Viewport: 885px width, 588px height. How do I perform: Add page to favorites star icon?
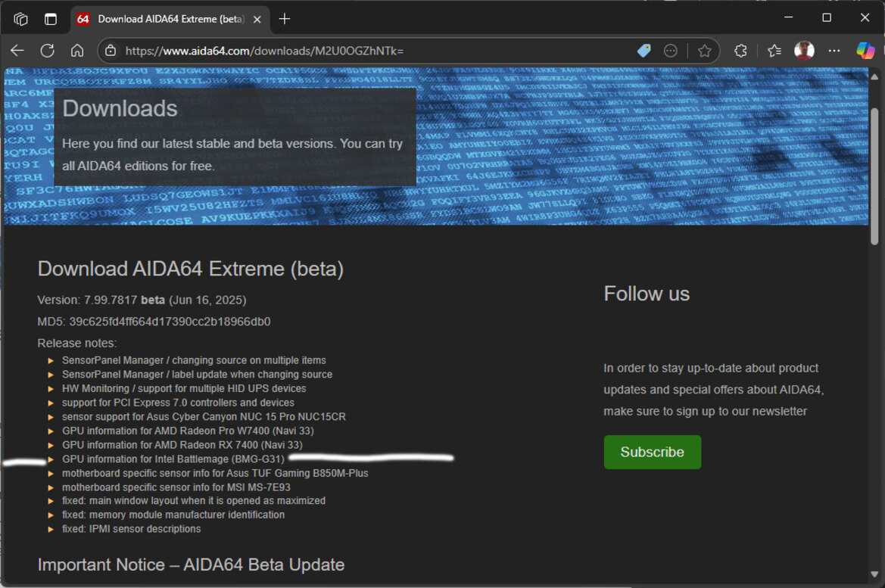pyautogui.click(x=704, y=51)
